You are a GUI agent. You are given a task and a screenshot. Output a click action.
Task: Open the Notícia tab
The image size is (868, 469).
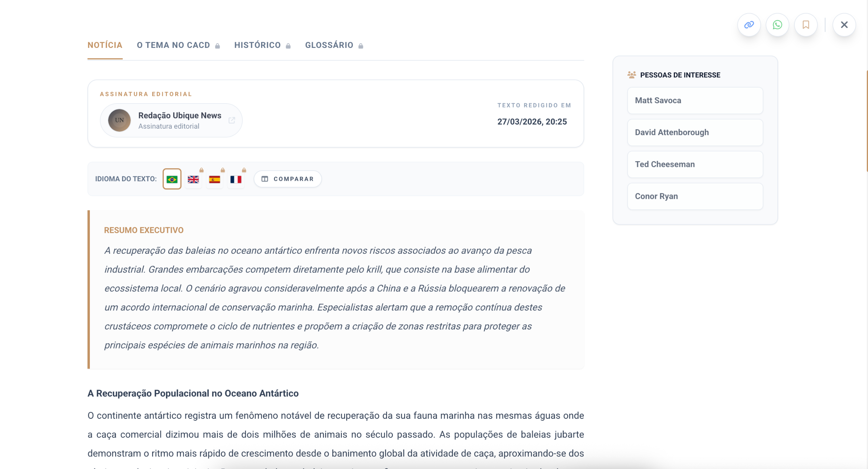(105, 45)
